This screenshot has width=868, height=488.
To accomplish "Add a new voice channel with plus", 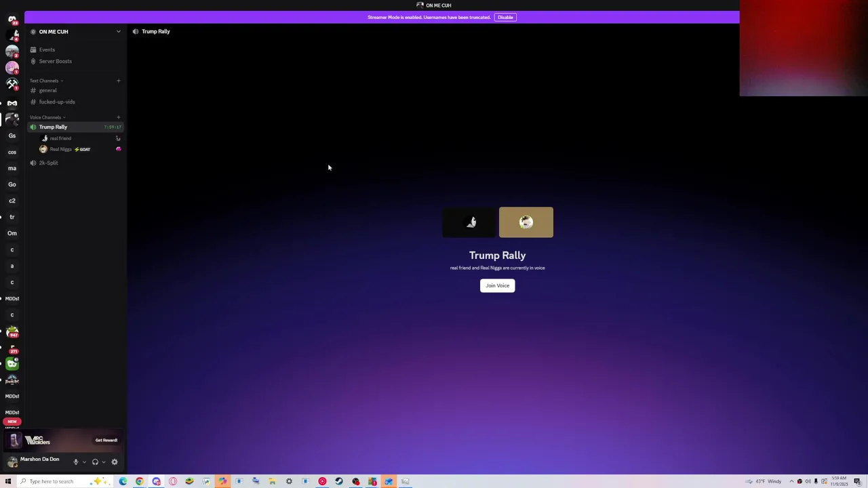I will pos(118,117).
